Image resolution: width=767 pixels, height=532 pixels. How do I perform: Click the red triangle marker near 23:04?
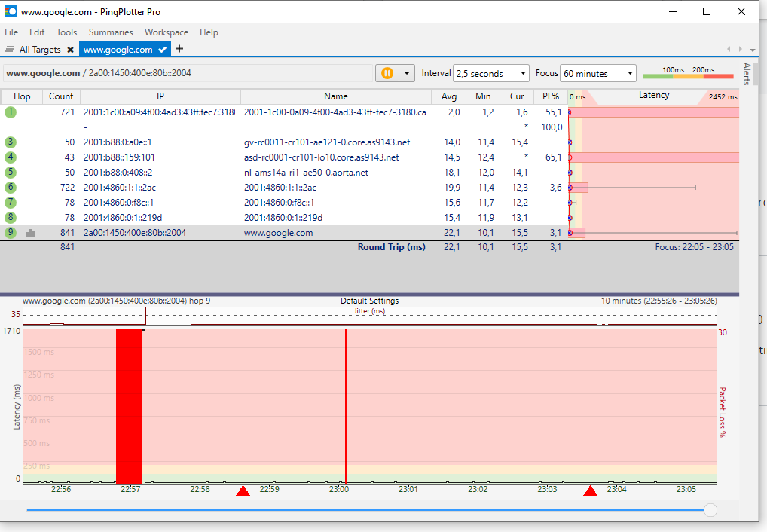coord(591,491)
